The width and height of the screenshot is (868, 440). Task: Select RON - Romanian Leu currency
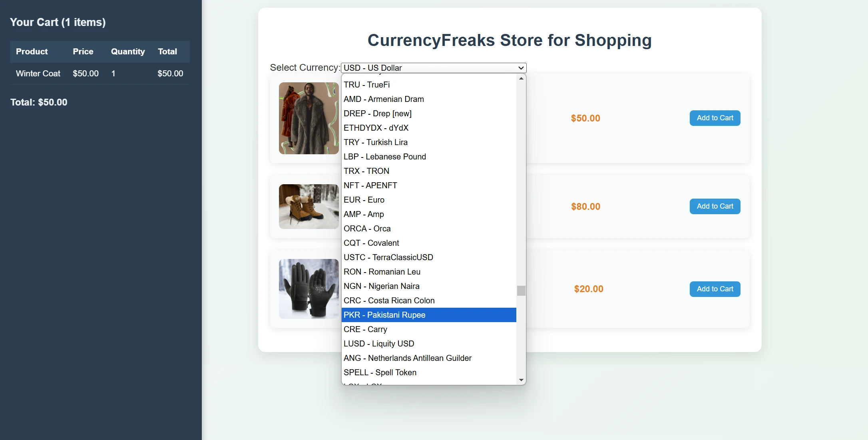pyautogui.click(x=382, y=272)
